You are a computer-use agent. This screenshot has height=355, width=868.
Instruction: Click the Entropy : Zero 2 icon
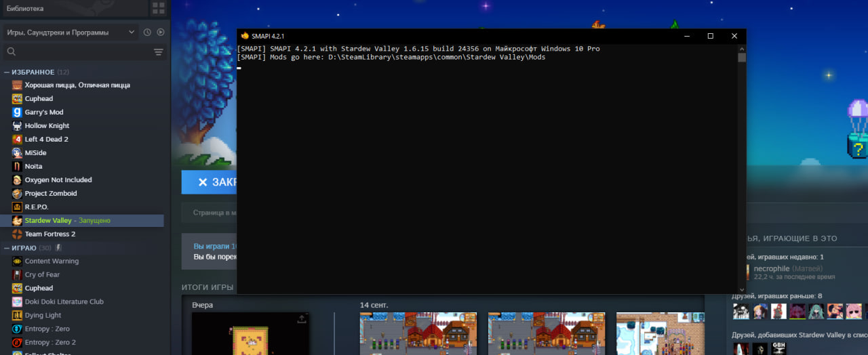(x=17, y=343)
